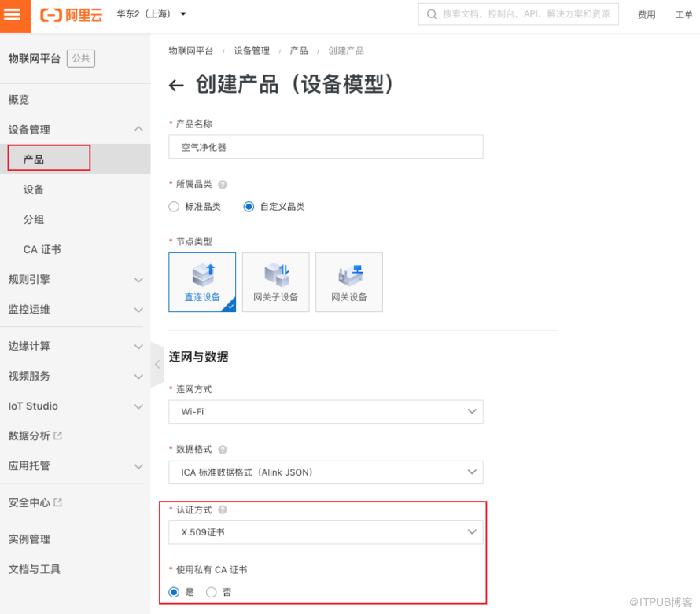The image size is (700, 614).
Task: Expand the 规则引擎 sidebar section
Action: click(x=75, y=279)
